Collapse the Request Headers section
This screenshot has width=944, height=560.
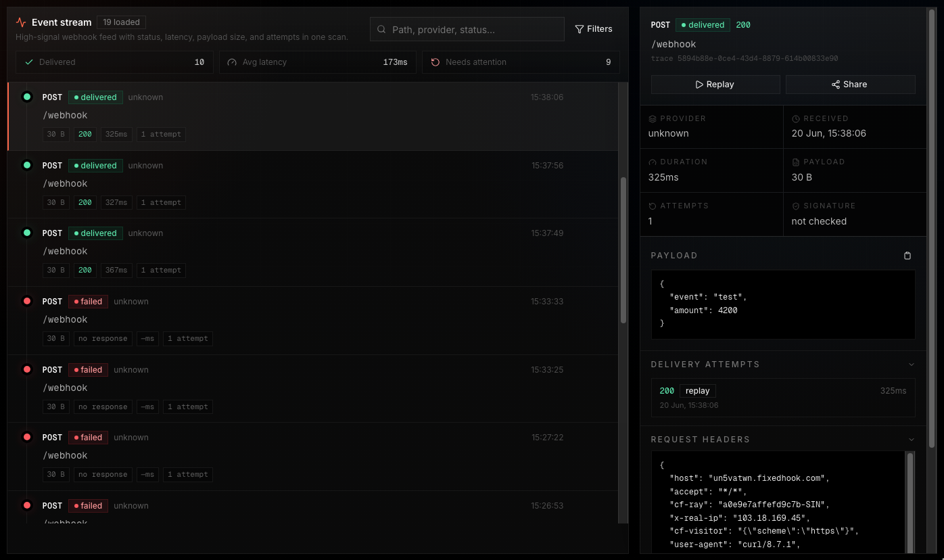pyautogui.click(x=912, y=440)
